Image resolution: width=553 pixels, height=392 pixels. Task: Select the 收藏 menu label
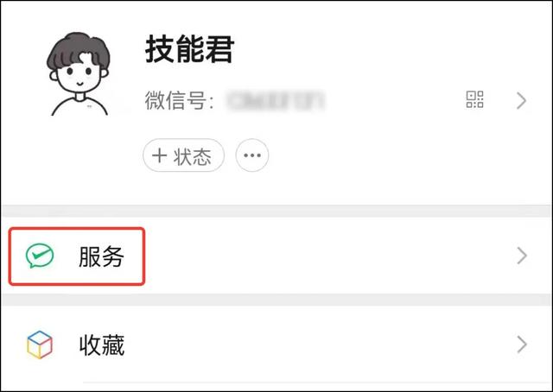click(x=102, y=345)
